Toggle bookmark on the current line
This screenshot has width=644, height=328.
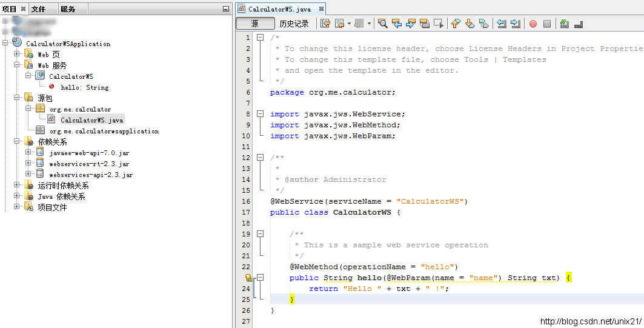pyautogui.click(x=484, y=24)
